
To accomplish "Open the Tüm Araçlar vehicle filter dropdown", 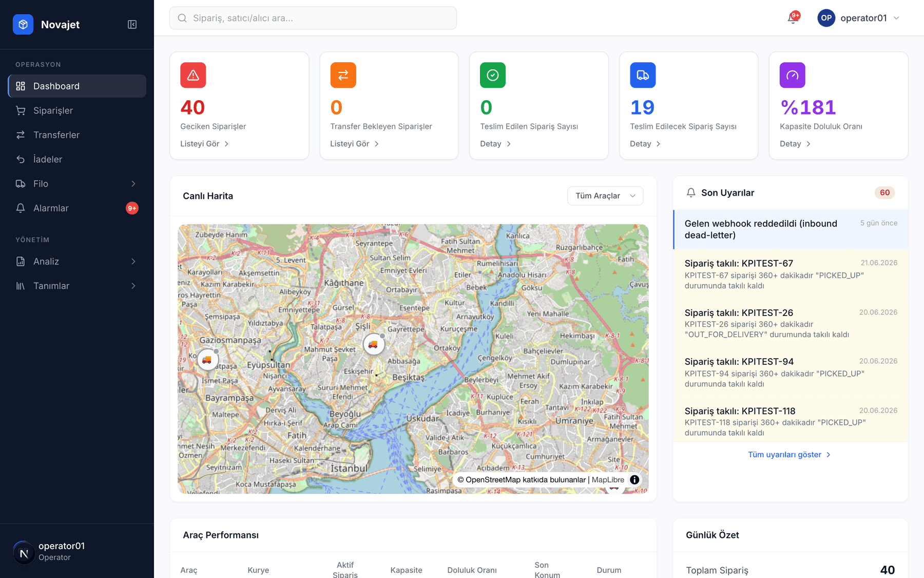I will (605, 196).
